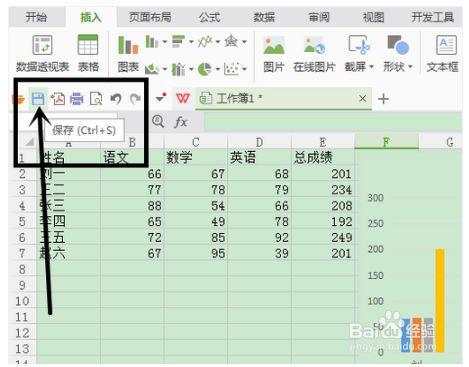The height and width of the screenshot is (367, 469).
Task: Click the Print icon
Action: click(77, 99)
